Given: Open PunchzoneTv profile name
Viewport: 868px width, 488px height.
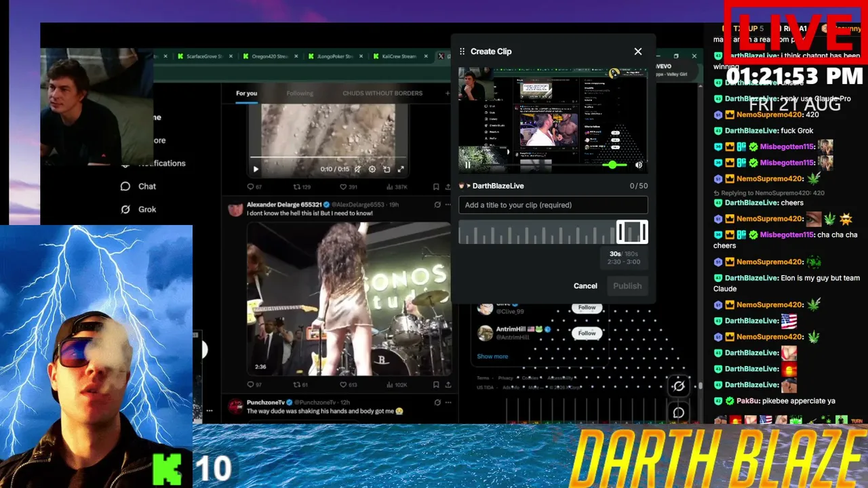Looking at the screenshot, I should (265, 403).
